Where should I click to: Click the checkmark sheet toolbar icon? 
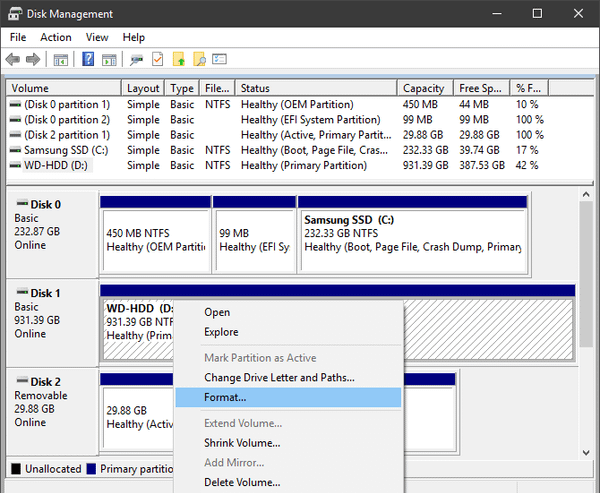tap(157, 60)
